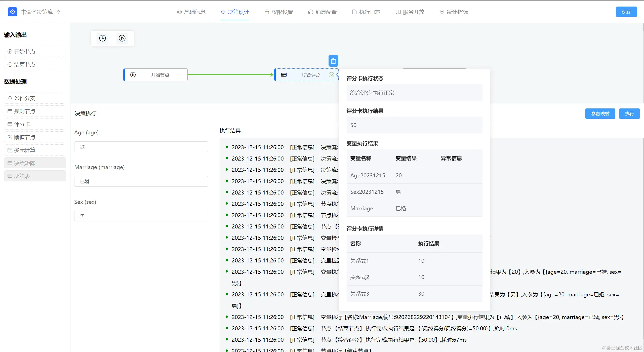Delete node with the blue trash icon
644x352 pixels.
coord(333,61)
